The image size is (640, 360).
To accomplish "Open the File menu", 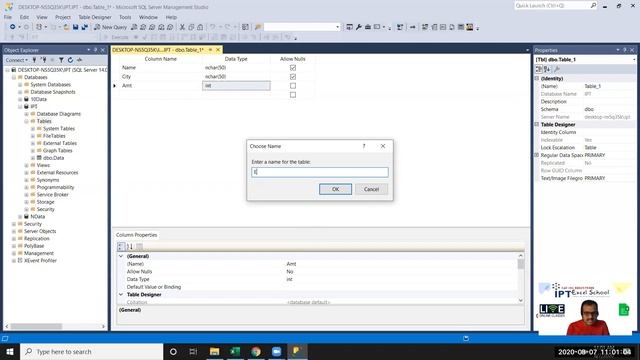I will tap(8, 17).
